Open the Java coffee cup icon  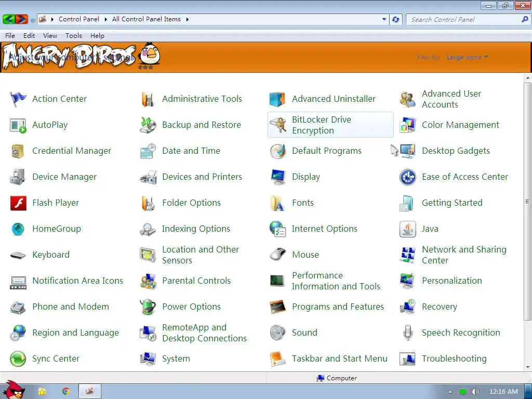tap(407, 229)
